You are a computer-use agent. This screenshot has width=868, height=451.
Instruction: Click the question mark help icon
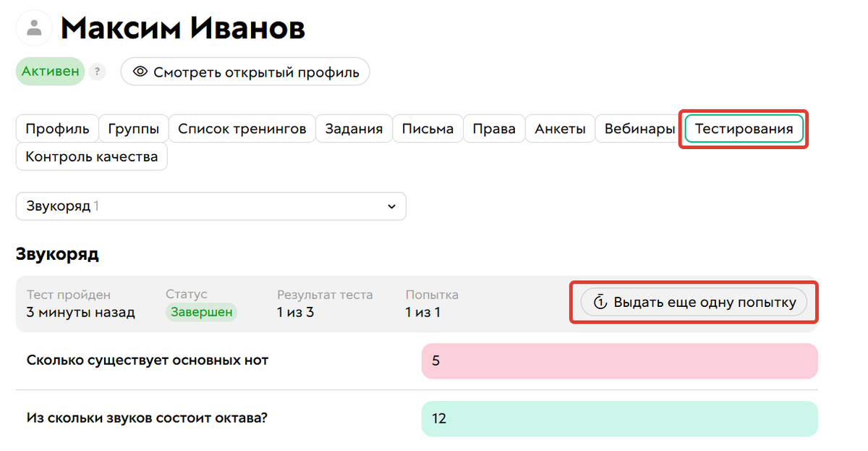(97, 71)
